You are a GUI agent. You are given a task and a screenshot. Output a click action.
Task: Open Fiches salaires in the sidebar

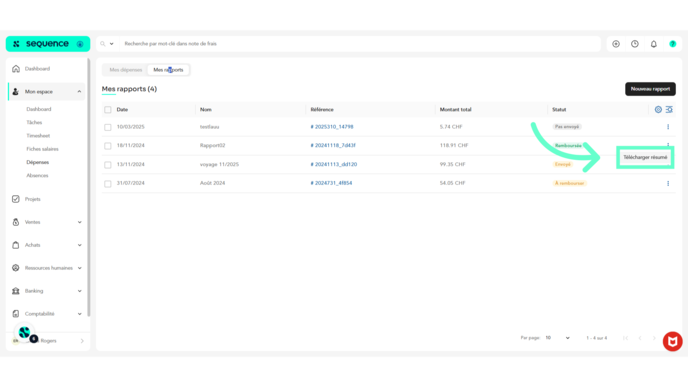point(43,149)
